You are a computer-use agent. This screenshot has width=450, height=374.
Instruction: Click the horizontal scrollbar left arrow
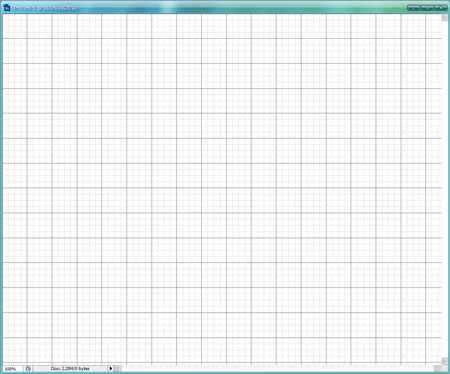pos(118,369)
